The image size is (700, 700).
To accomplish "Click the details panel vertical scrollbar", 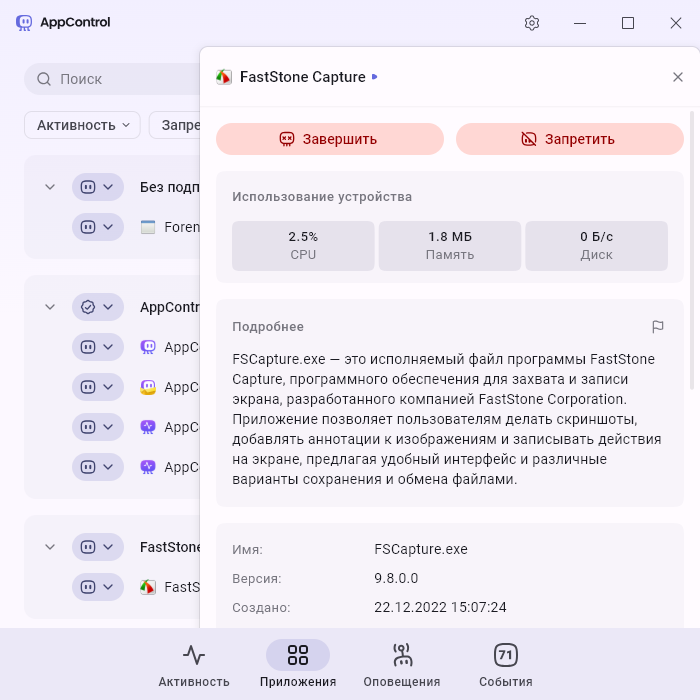I will (692, 250).
